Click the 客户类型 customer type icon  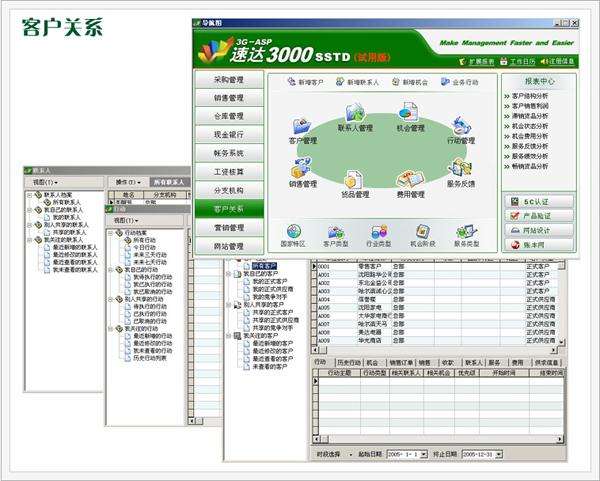click(x=336, y=232)
